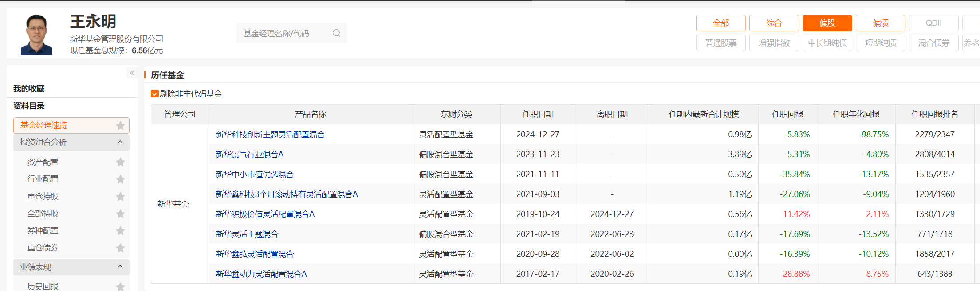The width and height of the screenshot is (980, 291).
Task: Click the 3.89亿 scale value
Action: pyautogui.click(x=740, y=154)
